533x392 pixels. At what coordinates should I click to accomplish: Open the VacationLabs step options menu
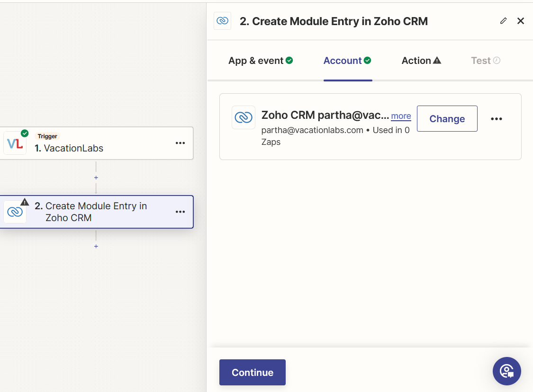tap(181, 143)
